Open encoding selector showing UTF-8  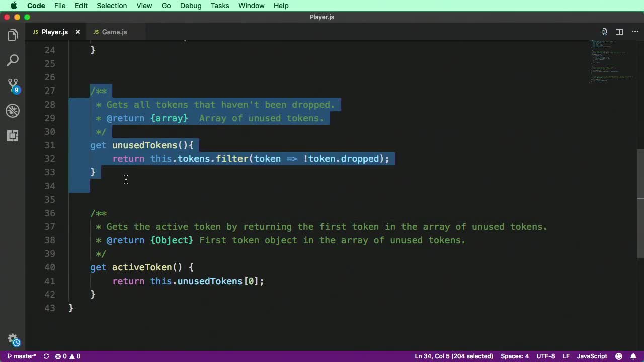(x=545, y=356)
